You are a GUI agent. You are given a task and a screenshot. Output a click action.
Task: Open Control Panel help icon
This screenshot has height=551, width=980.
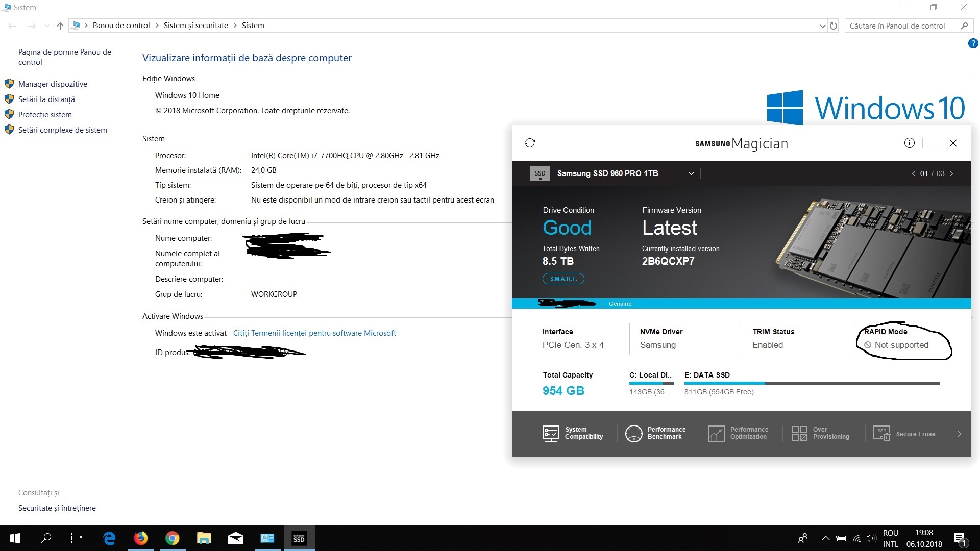click(x=973, y=44)
